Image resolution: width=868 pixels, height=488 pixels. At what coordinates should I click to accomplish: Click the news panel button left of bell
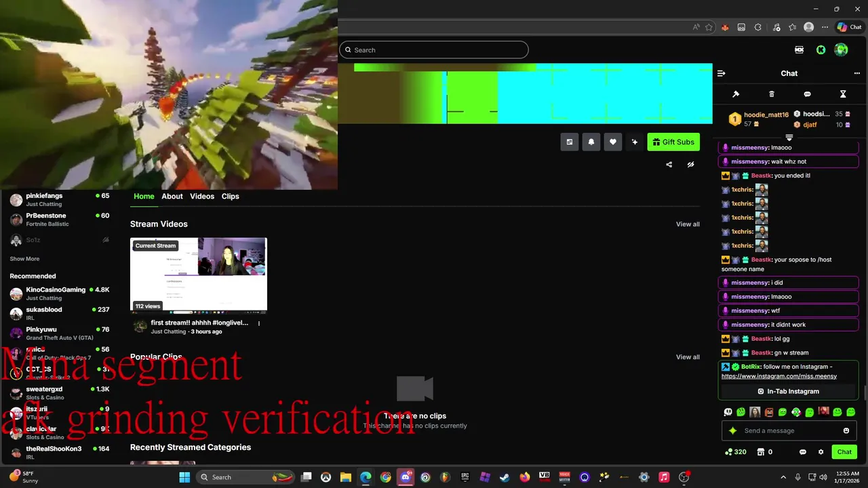(x=570, y=142)
